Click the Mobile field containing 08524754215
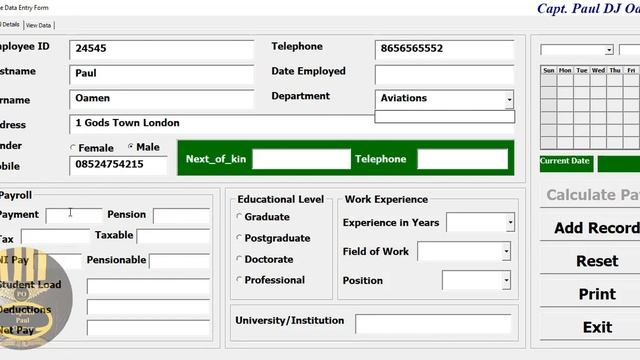The image size is (640, 360). (118, 165)
